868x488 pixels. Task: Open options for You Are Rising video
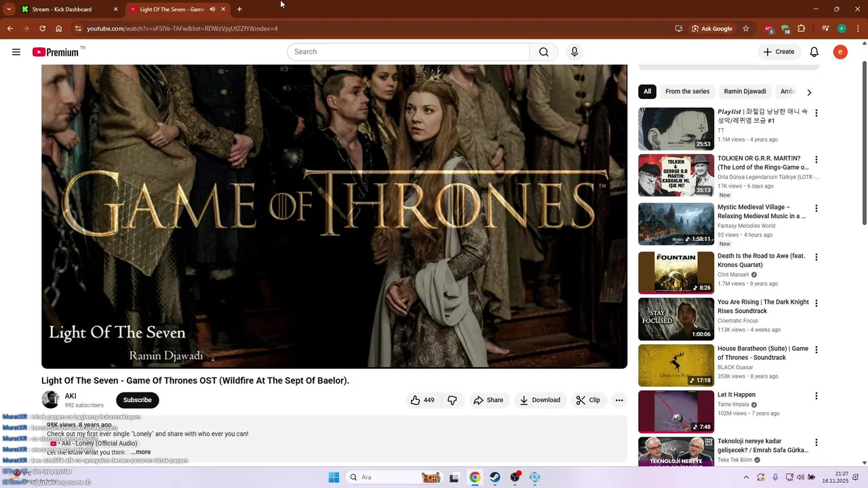816,304
